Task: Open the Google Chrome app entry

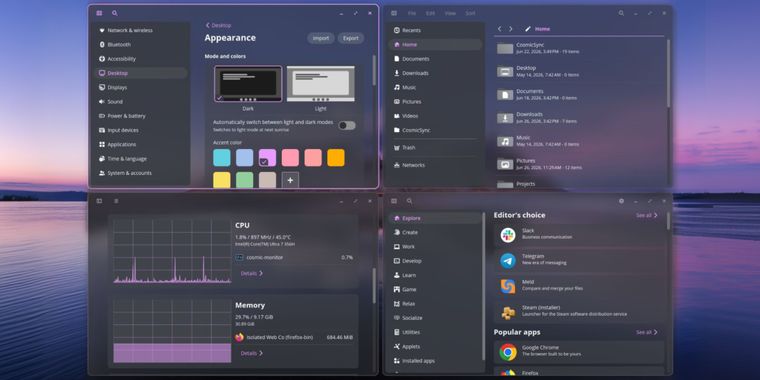Action: pos(579,351)
